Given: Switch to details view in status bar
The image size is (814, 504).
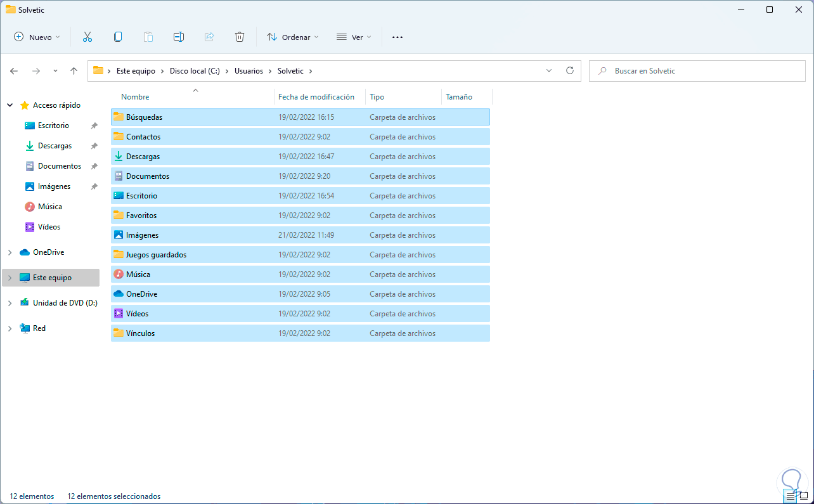Looking at the screenshot, I should (x=790, y=496).
